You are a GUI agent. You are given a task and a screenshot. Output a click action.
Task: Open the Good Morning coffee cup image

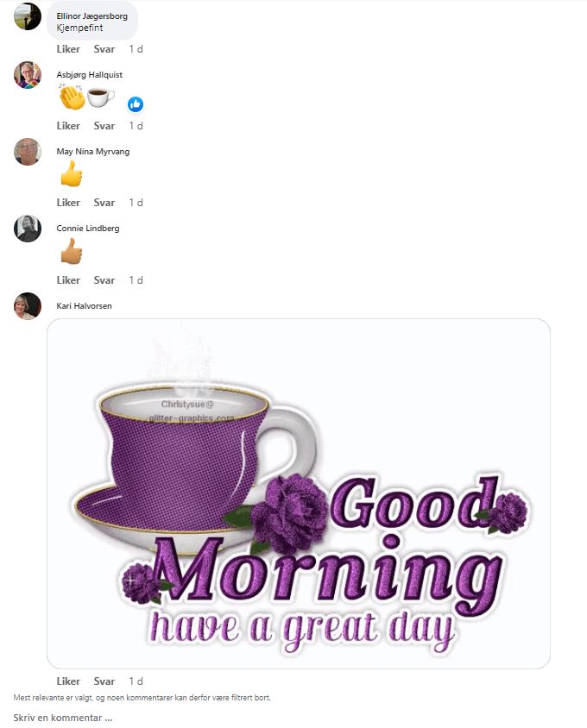pyautogui.click(x=299, y=493)
